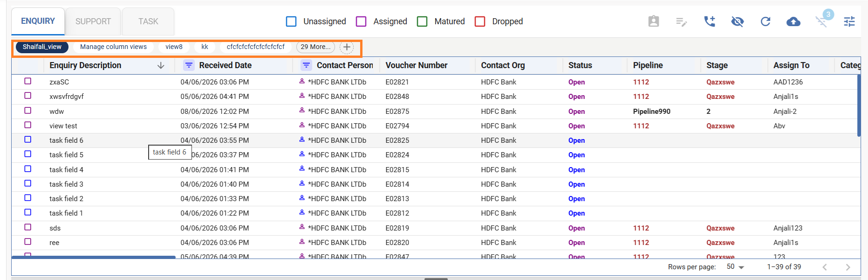Screen dimensions: 868x280
Task: Switch to the TASK tab
Action: [x=148, y=21]
